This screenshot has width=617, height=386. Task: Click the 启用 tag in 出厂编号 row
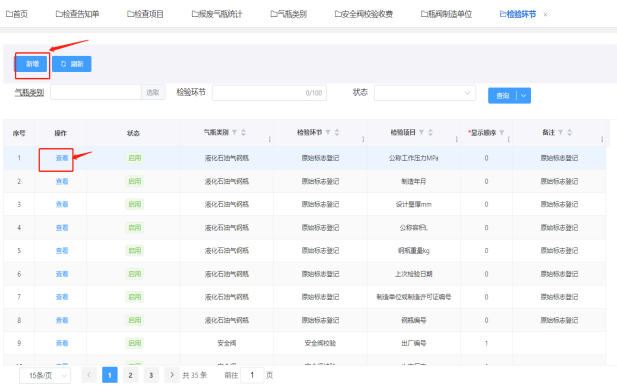135,343
